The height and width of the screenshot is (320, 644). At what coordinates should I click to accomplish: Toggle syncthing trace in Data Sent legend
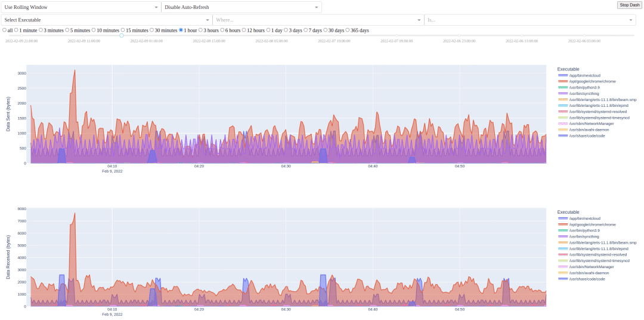(578, 93)
